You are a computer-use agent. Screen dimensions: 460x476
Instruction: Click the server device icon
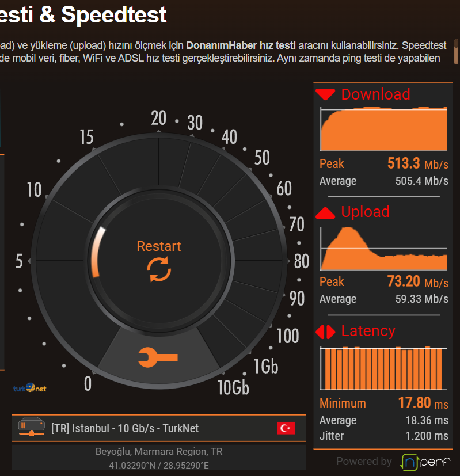coord(32,427)
